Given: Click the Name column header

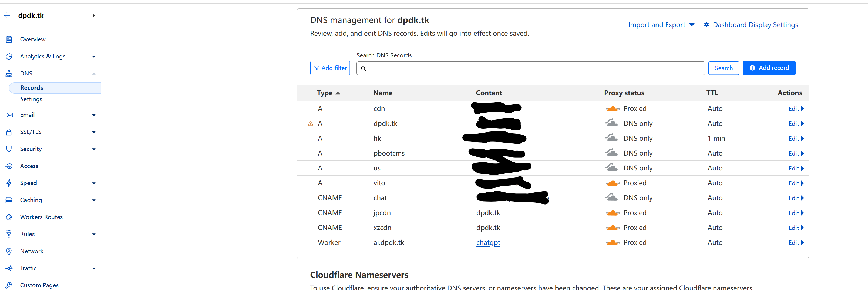Looking at the screenshot, I should click(x=383, y=93).
